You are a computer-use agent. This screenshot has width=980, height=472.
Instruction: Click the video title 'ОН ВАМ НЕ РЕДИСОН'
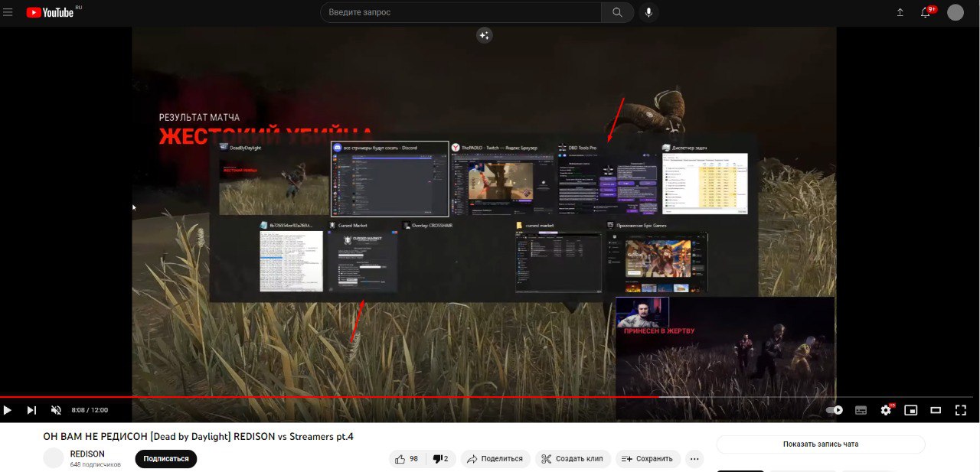coord(198,436)
